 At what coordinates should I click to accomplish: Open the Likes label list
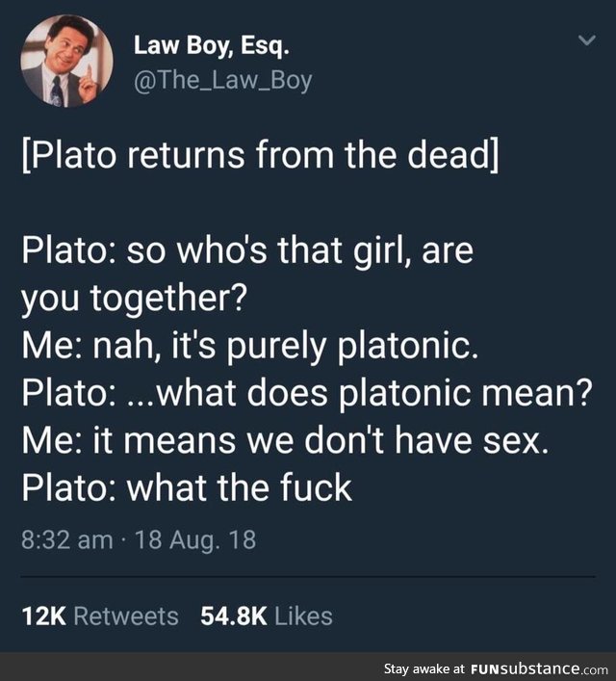304,616
